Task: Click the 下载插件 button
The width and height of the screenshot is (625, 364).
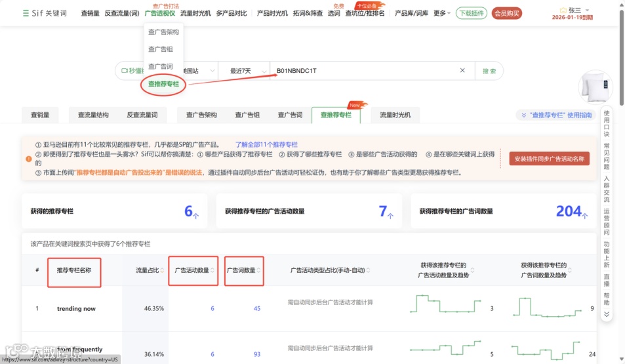Action: [x=472, y=13]
